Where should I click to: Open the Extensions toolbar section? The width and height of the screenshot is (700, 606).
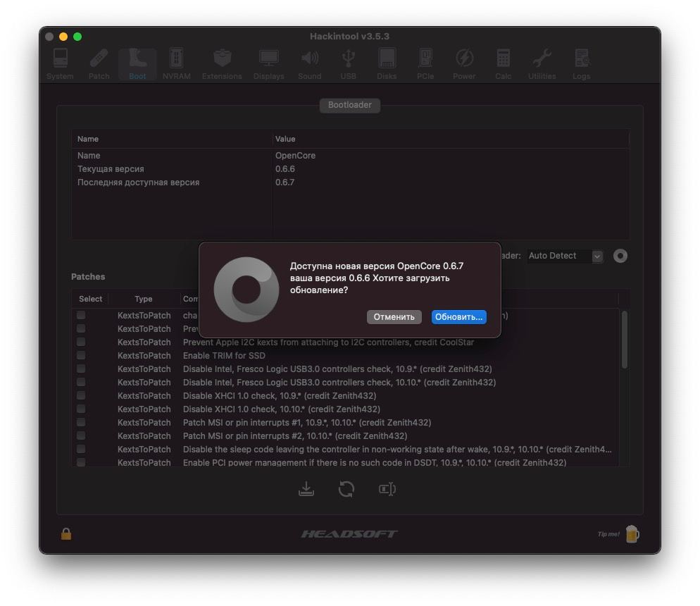222,64
